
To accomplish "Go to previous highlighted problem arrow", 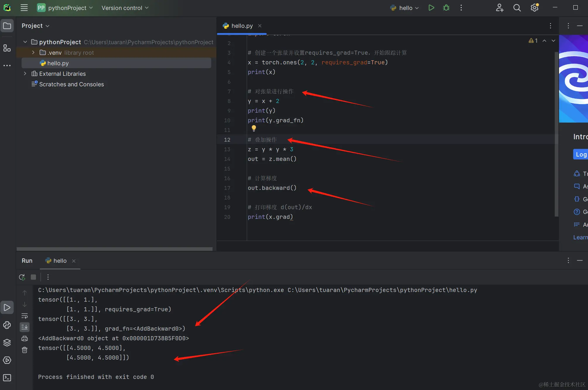I will pos(544,41).
